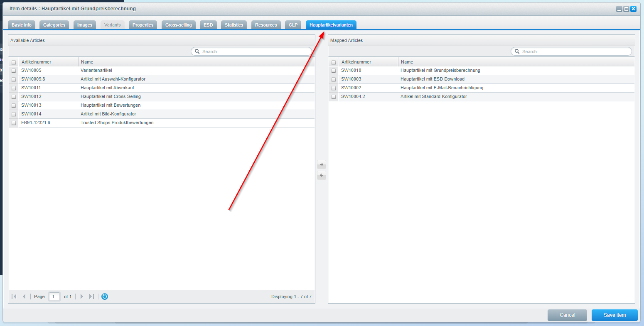Check the mapped SW10004.2 row checkbox
Image resolution: width=644 pixels, height=326 pixels.
tap(334, 97)
